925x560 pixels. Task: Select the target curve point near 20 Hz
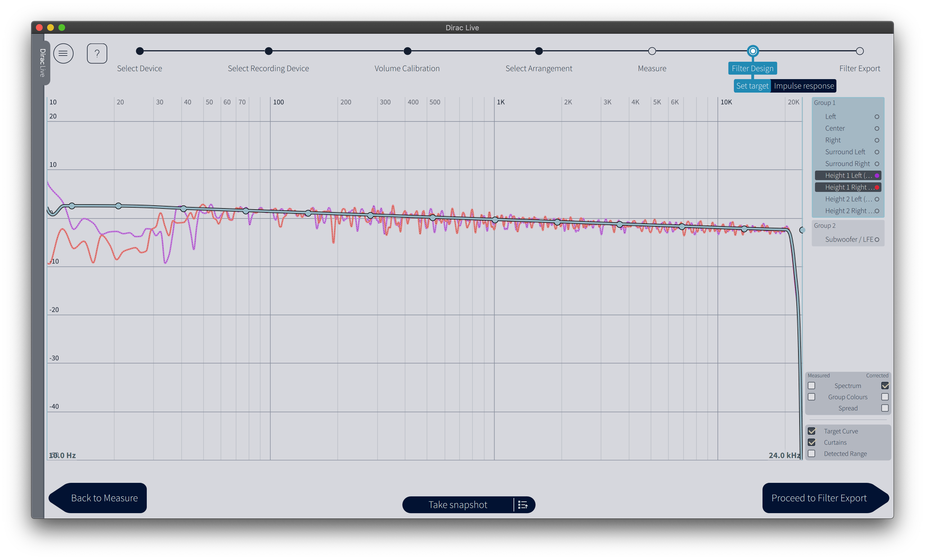(119, 206)
